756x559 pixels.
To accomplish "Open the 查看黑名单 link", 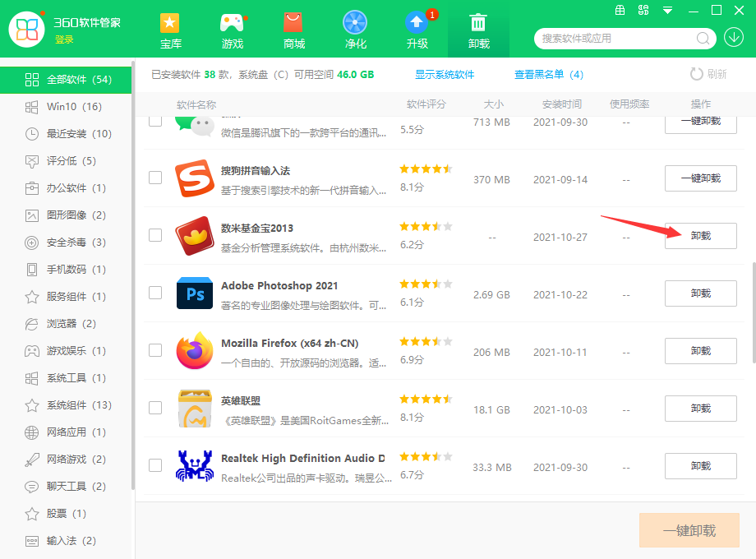I will [x=548, y=75].
